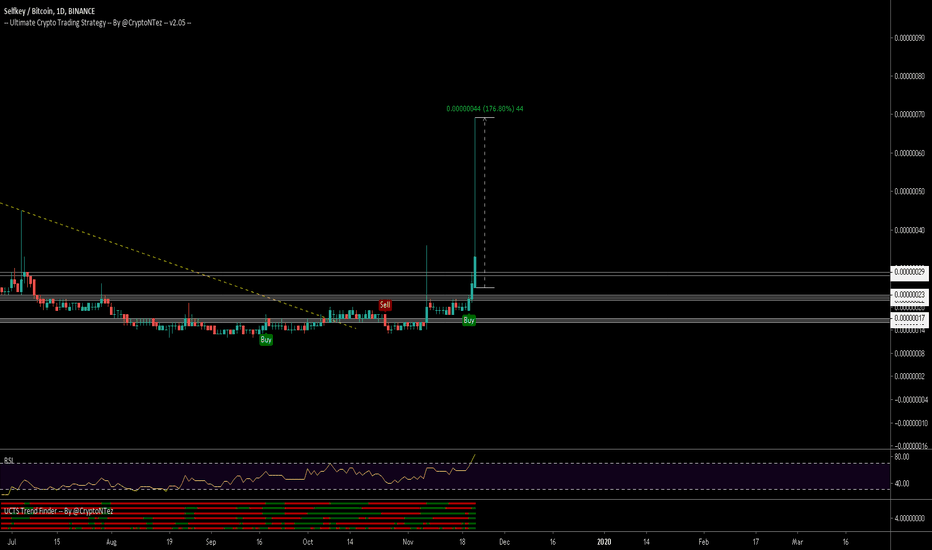Click the -0.00000010 price axis label
Image resolution: width=932 pixels, height=550 pixels.
910,423
